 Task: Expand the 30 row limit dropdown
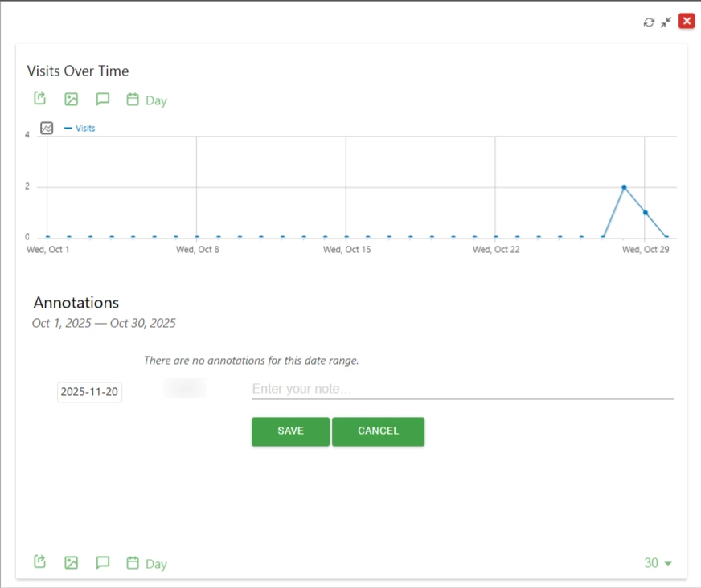[658, 563]
